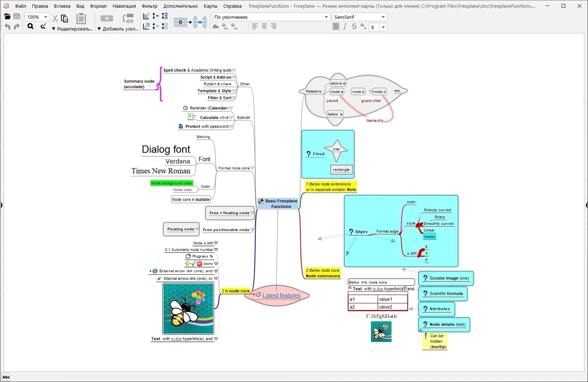This screenshot has width=588, height=382.
Task: Open the Формат menu
Action: coord(98,6)
